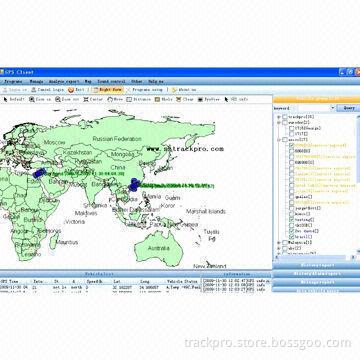
Task: Collapse the second vehicle tree group
Action: coord(278,123)
